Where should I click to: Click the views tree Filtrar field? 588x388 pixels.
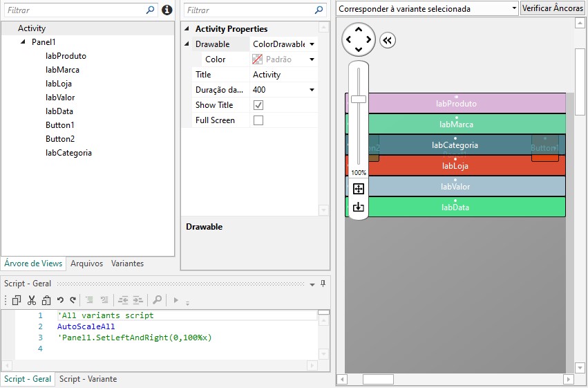[75, 10]
